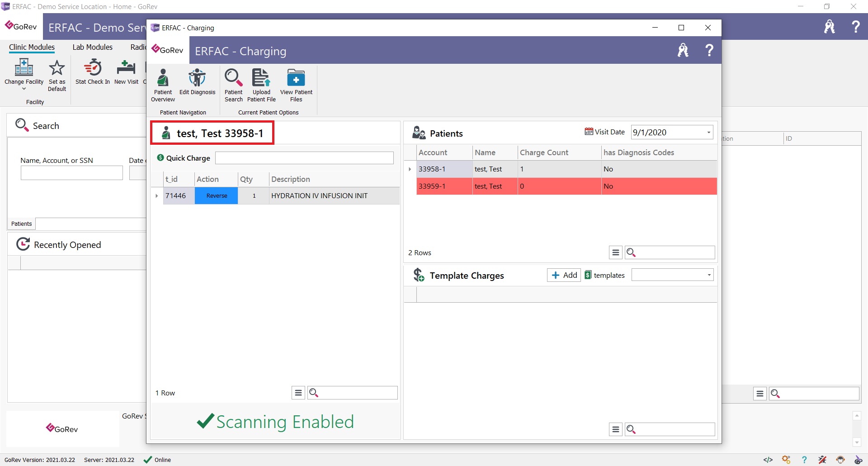Viewport: 868px width, 466px height.
Task: Click the Name, Account, or SSN field
Action: coord(72,173)
